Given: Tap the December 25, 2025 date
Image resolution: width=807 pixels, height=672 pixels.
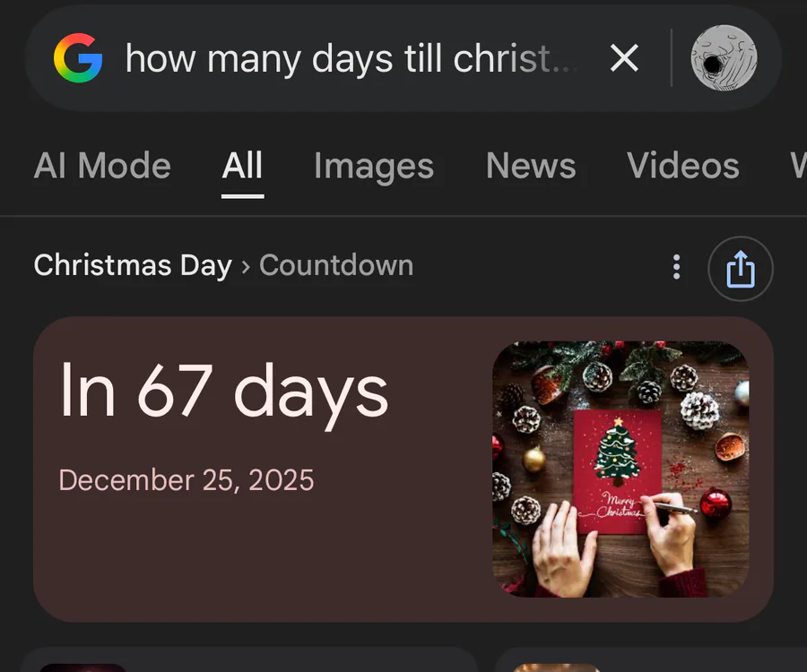Looking at the screenshot, I should tap(187, 480).
